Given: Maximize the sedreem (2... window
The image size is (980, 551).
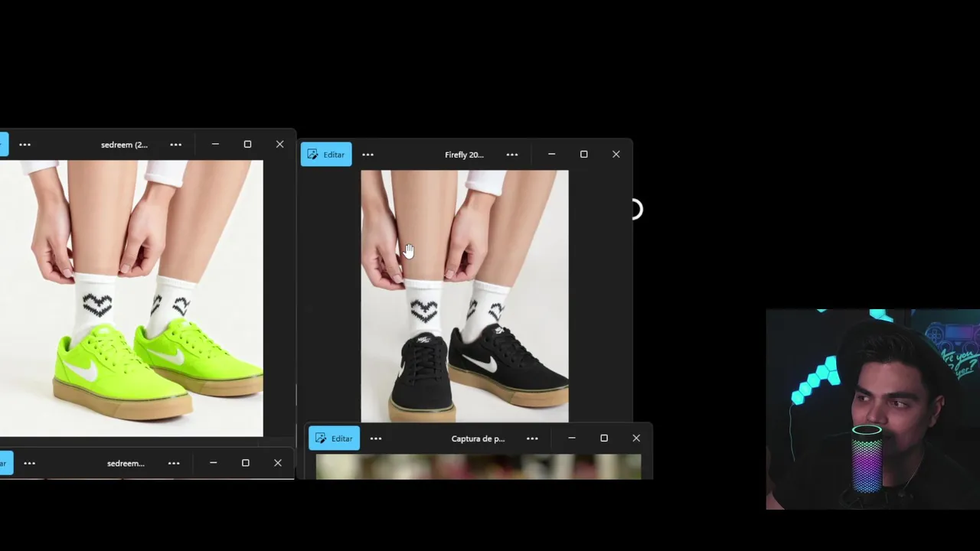Looking at the screenshot, I should 247,144.
